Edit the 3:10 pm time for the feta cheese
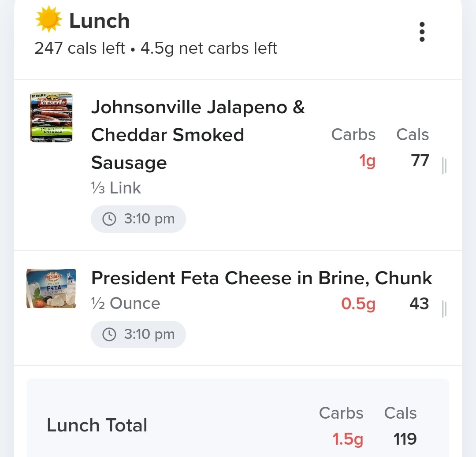The width and height of the screenshot is (476, 457). point(138,334)
